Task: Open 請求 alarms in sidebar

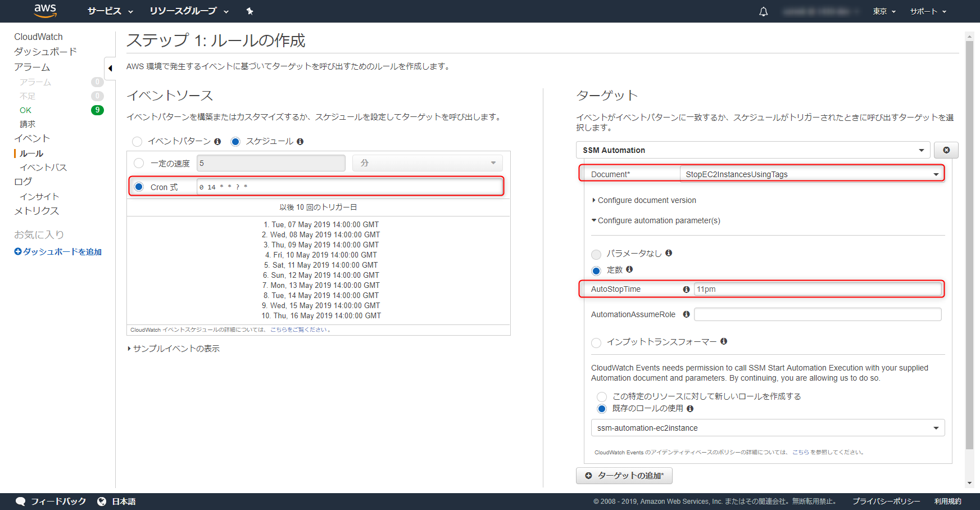Action: pos(28,124)
